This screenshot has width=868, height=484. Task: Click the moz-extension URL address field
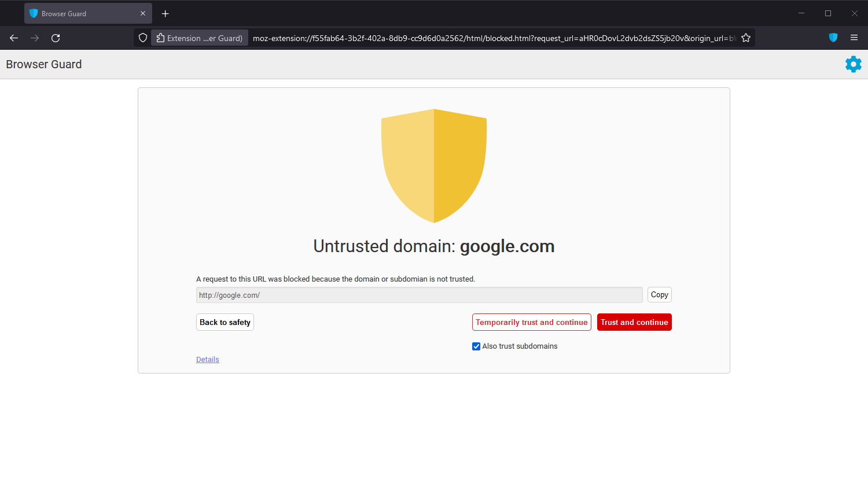tap(494, 38)
